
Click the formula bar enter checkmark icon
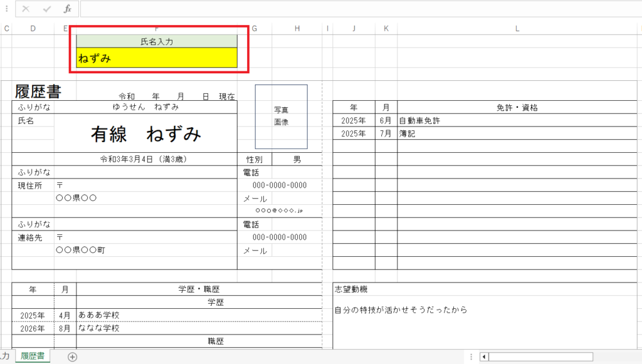pyautogui.click(x=46, y=9)
